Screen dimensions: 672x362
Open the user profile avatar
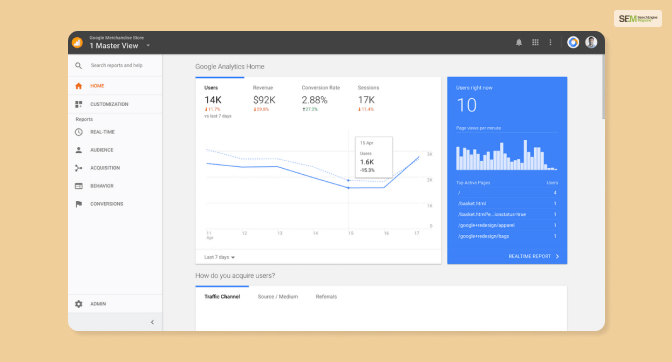click(591, 42)
